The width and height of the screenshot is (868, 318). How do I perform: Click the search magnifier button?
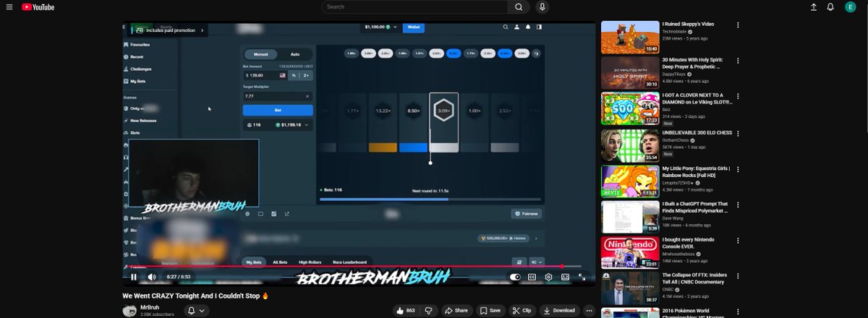(x=519, y=7)
